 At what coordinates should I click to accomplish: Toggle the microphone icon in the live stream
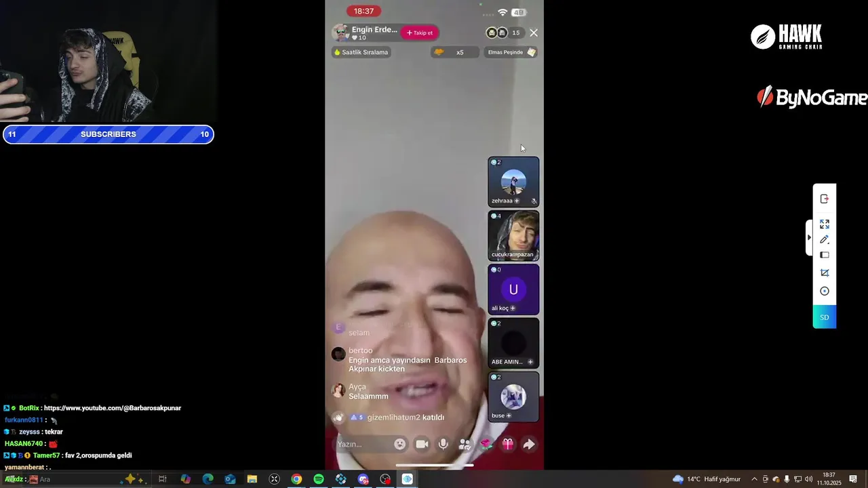click(x=443, y=444)
